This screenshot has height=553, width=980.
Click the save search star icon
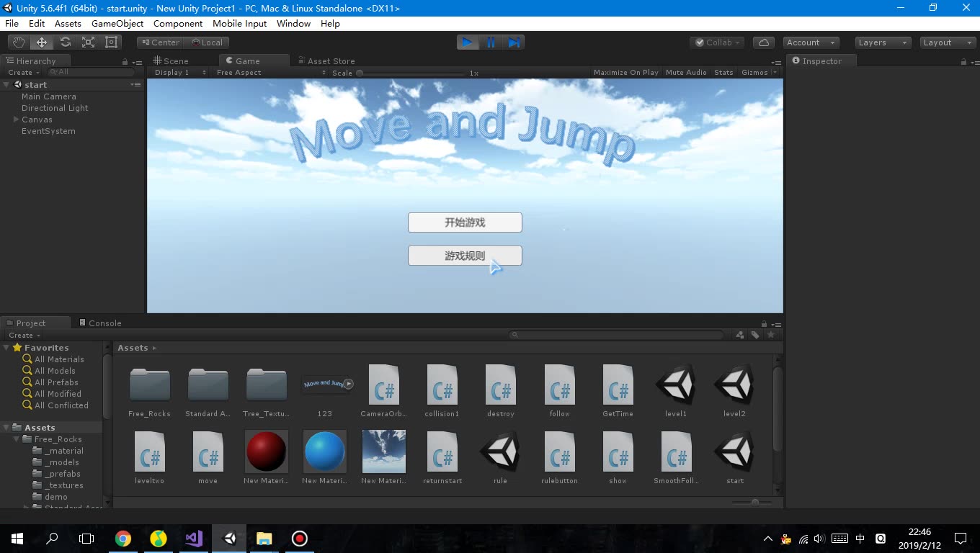pyautogui.click(x=771, y=335)
